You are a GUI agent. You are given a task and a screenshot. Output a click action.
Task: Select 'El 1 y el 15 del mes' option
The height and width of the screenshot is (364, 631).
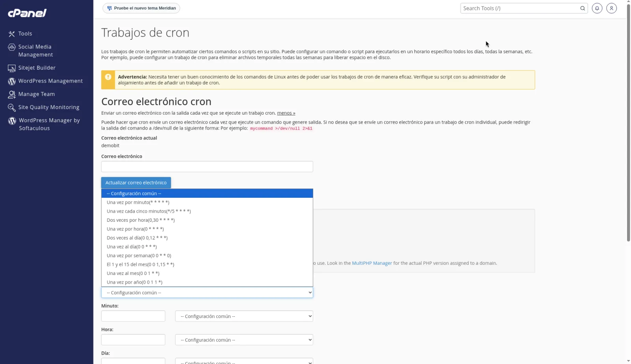click(207, 264)
